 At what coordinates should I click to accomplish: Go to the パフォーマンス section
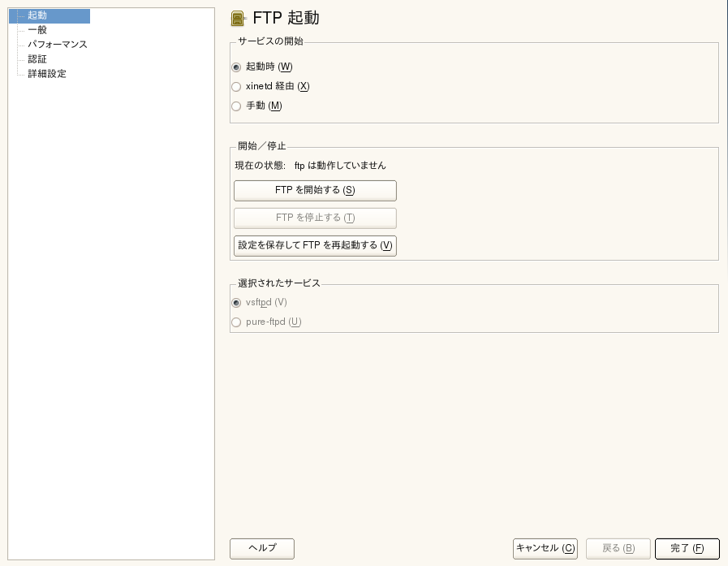point(57,45)
